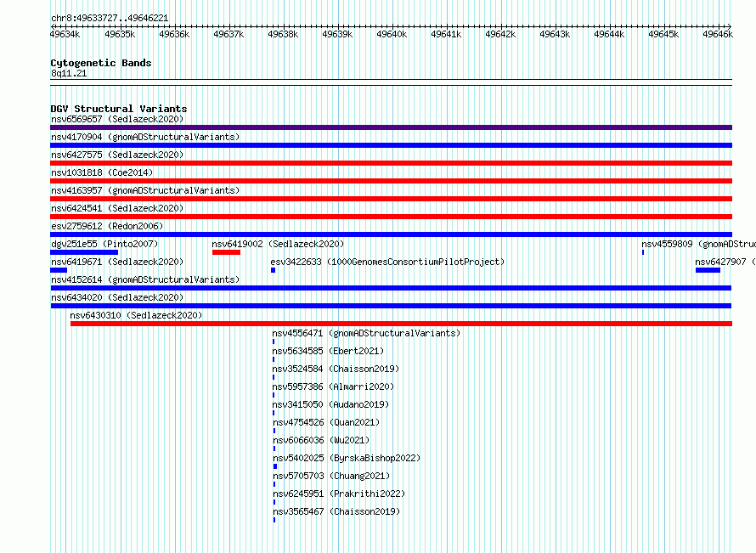Open variant label nsv6427907
Screen dimensions: 756x553
(x=725, y=262)
